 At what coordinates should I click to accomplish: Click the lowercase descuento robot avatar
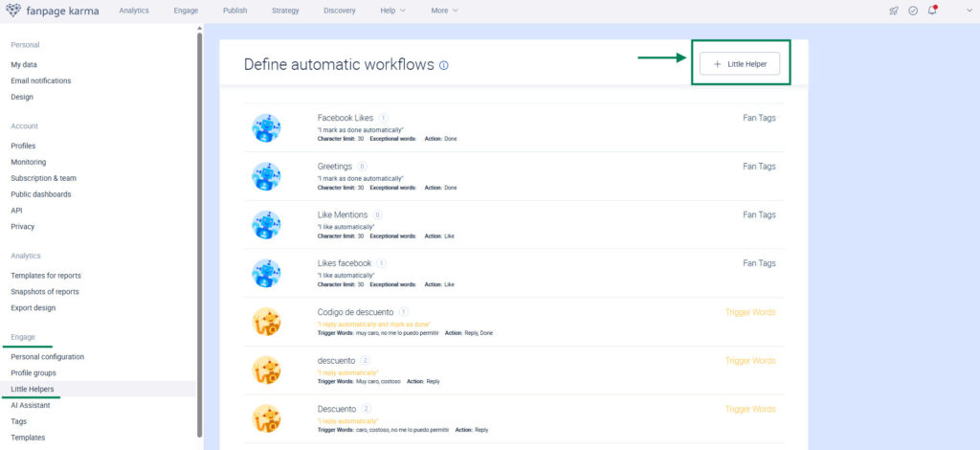pos(266,371)
